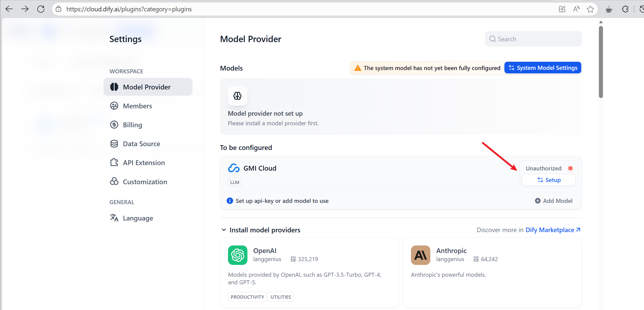Select the Language translation icon
Viewport: 644px width, 310px height.
pos(114,218)
